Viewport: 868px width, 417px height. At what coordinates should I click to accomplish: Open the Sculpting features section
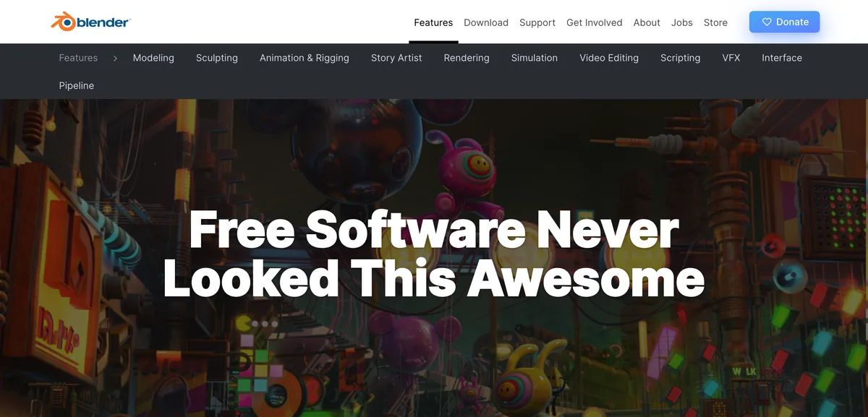click(x=217, y=58)
